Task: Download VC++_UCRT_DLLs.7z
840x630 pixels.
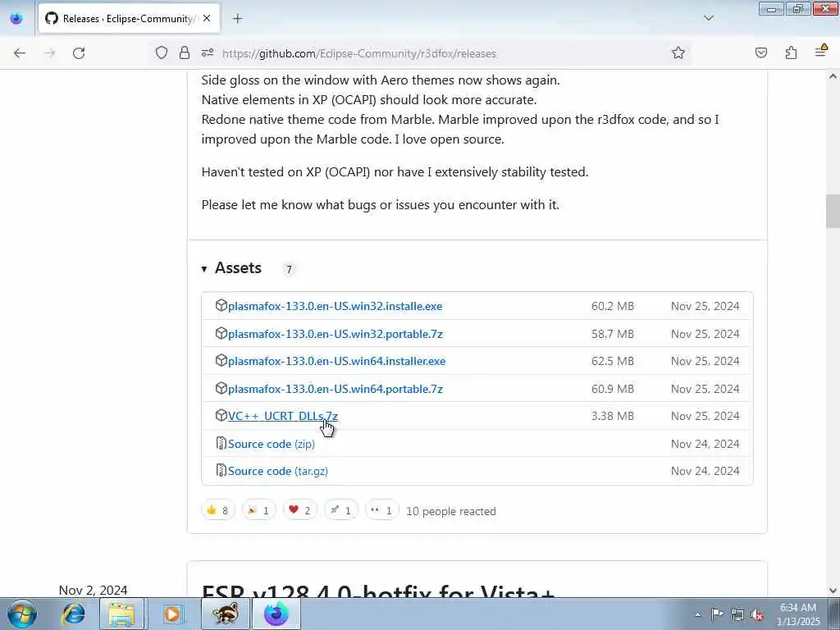Action: point(283,416)
